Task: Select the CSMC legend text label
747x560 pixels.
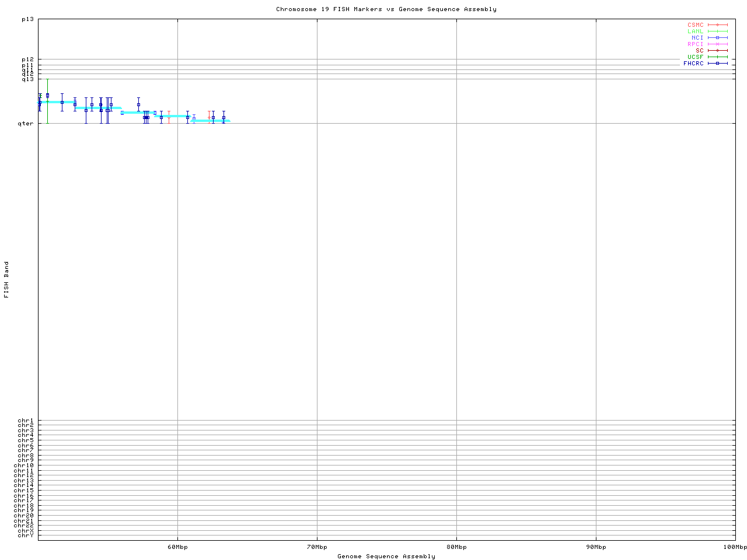Action: point(695,25)
